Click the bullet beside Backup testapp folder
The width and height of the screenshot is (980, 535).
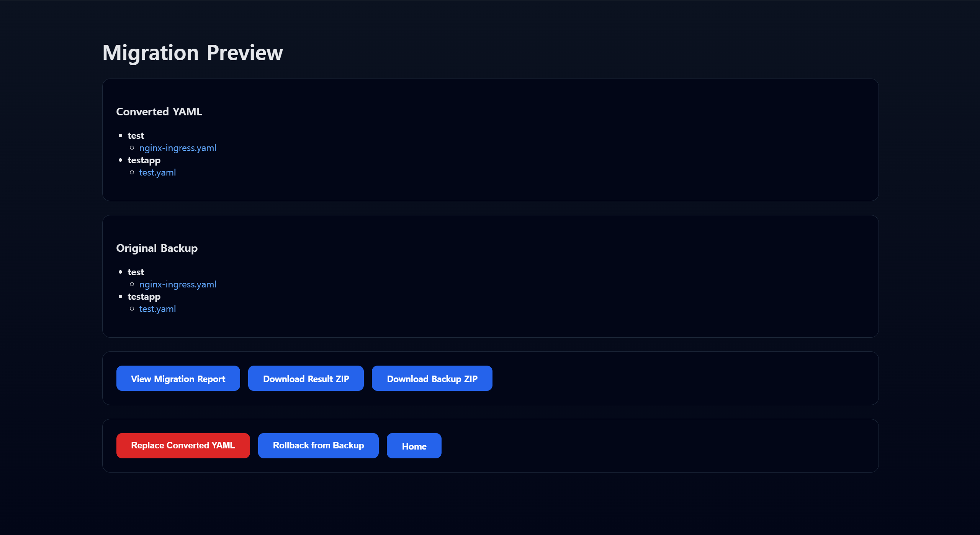[x=120, y=297]
